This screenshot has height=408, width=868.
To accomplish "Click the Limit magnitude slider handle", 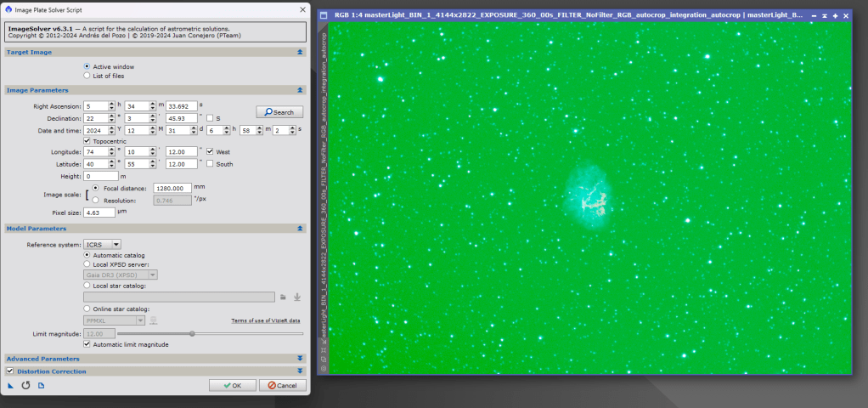I will click(192, 333).
